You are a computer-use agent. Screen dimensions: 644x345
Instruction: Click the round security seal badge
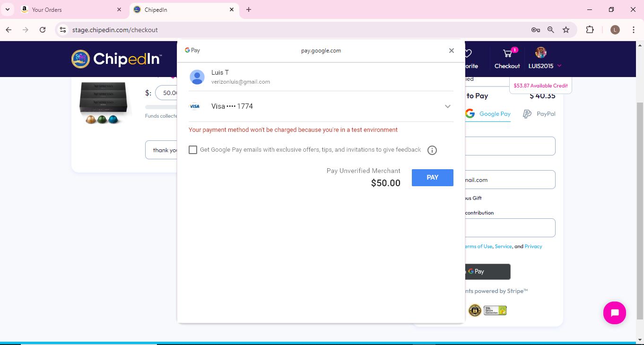pyautogui.click(x=474, y=310)
